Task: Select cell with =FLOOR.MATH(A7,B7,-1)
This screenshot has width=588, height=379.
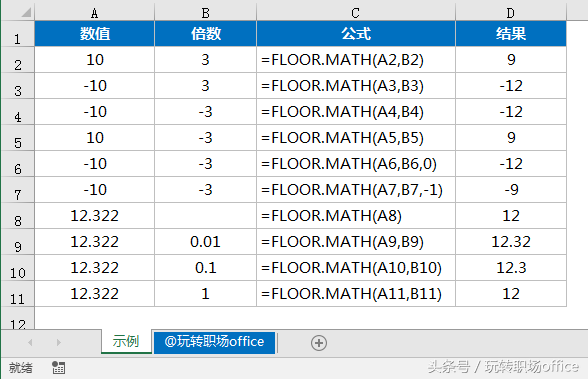Action: coord(356,190)
